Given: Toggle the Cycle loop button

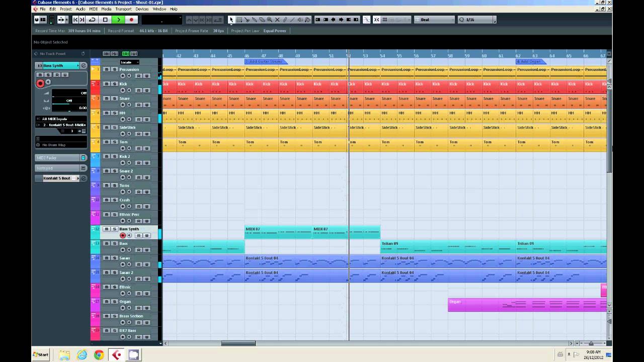Looking at the screenshot, I should (x=92, y=20).
